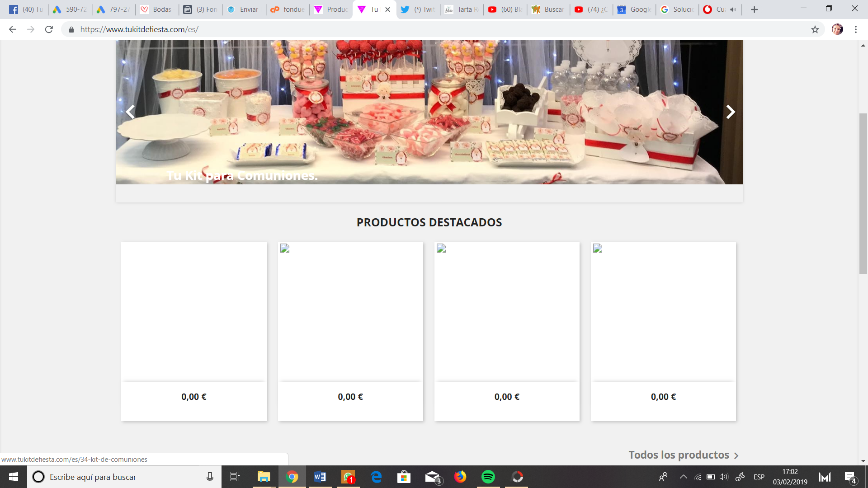Open the Chrome three-dot menu

pyautogui.click(x=855, y=29)
